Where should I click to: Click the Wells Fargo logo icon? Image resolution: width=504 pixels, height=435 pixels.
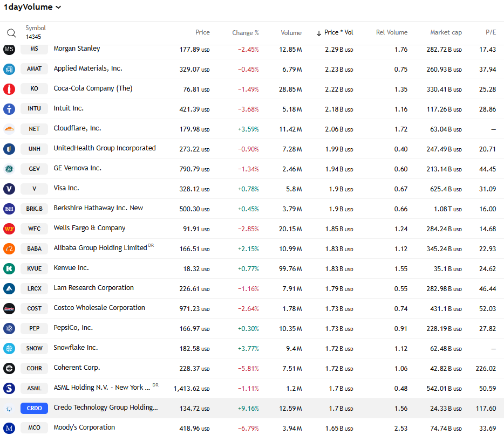coord(9,229)
